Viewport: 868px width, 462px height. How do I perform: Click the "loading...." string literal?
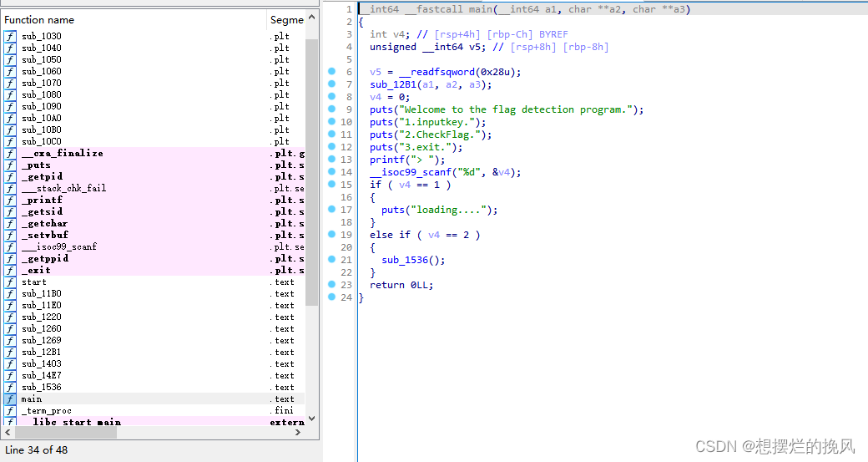pyautogui.click(x=448, y=210)
